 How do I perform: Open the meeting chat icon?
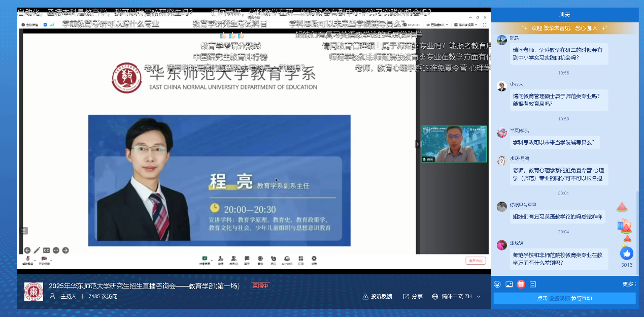[x=247, y=259]
